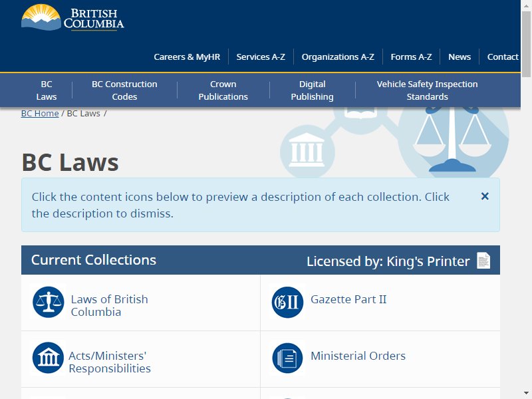Open the Contact link in header
Screen dimensions: 532x399
click(x=503, y=57)
